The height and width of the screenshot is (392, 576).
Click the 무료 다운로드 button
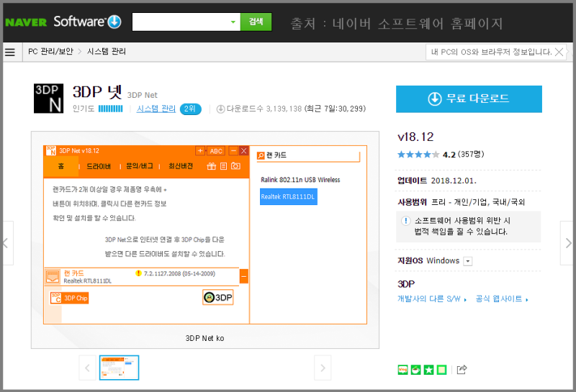point(469,99)
